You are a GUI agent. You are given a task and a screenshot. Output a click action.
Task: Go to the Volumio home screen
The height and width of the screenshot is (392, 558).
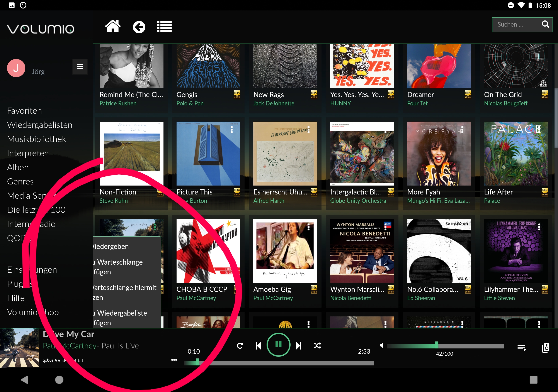pyautogui.click(x=113, y=26)
